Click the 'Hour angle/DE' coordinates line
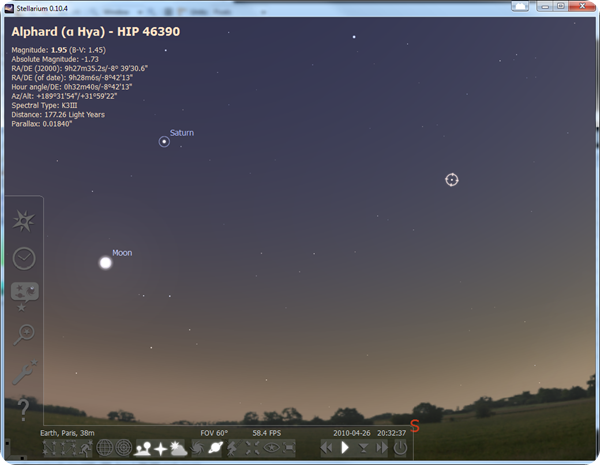The width and height of the screenshot is (600, 465). tap(72, 87)
